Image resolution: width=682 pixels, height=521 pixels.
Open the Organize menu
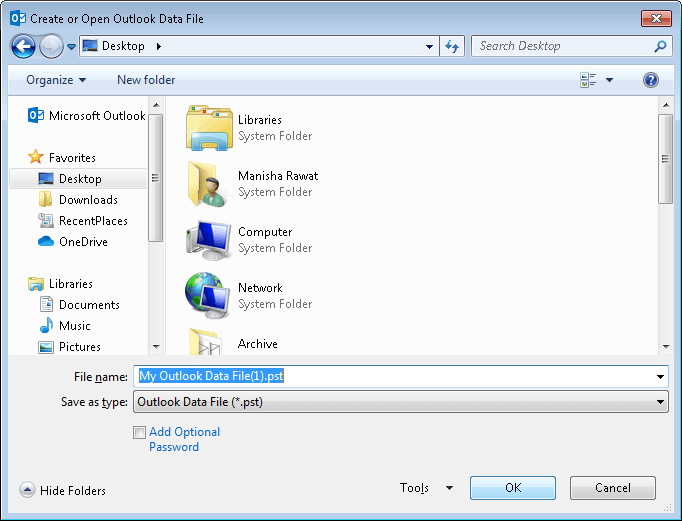56,80
